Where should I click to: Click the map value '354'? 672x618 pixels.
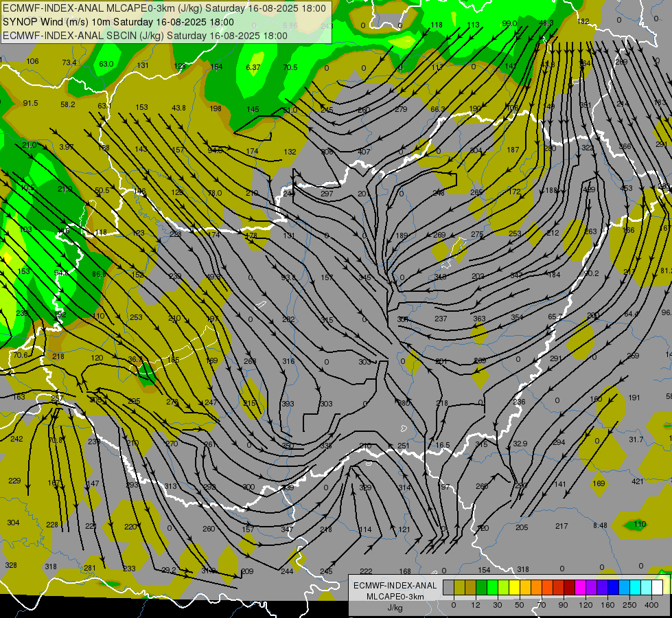(517, 317)
